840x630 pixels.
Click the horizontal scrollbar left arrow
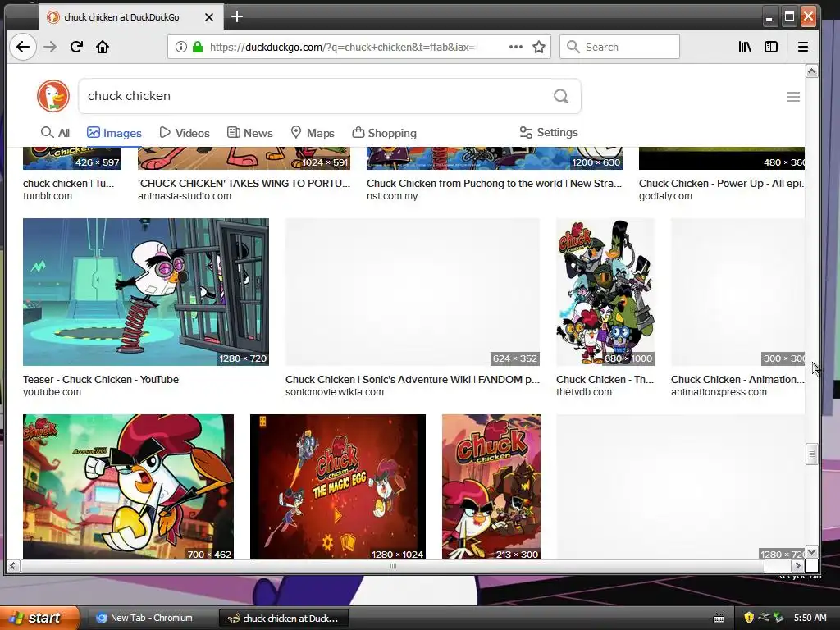[x=13, y=566]
